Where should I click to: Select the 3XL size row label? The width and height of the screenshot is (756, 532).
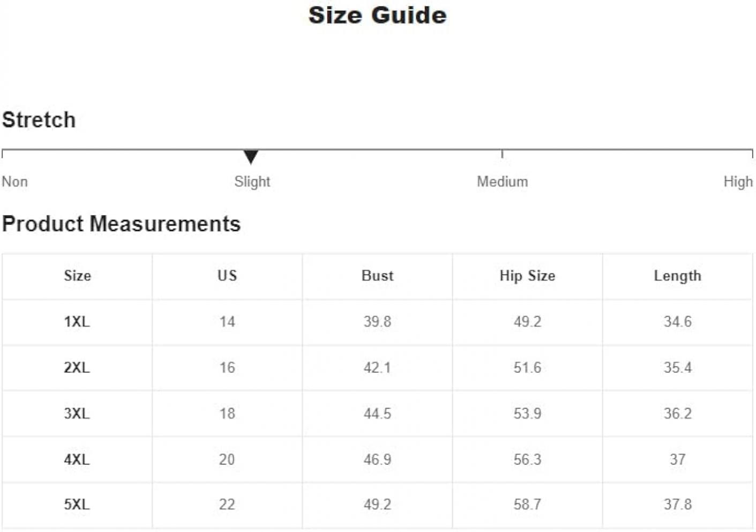(x=77, y=414)
